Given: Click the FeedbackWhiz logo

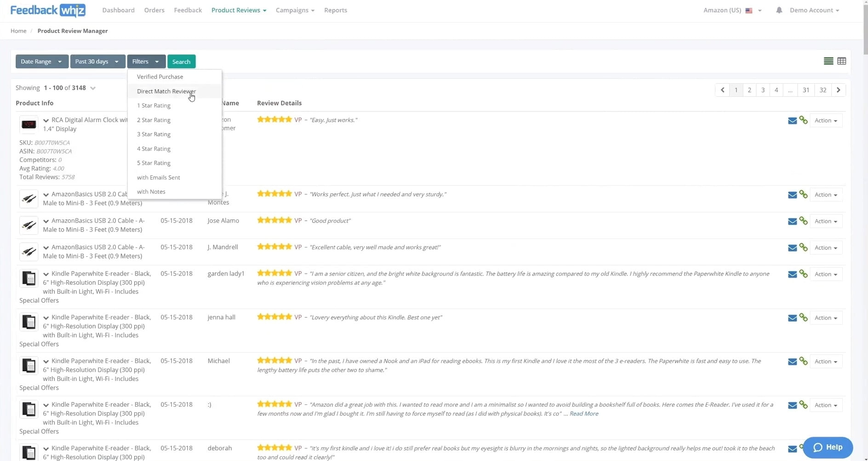Looking at the screenshot, I should [x=48, y=10].
